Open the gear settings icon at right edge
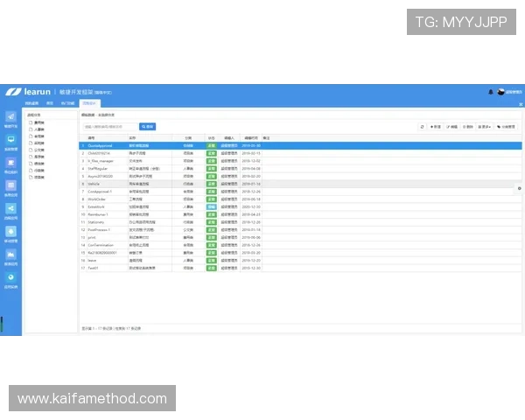525x420 pixels. tap(519, 188)
